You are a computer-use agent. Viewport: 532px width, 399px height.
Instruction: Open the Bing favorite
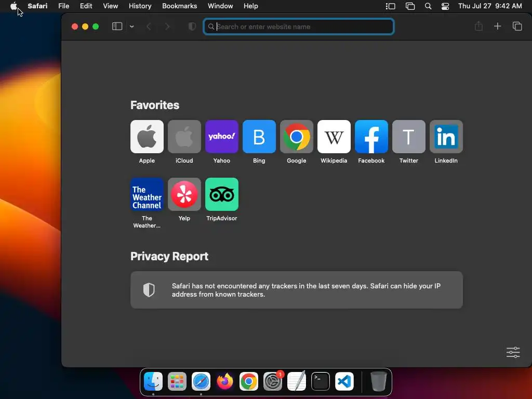[x=259, y=137]
